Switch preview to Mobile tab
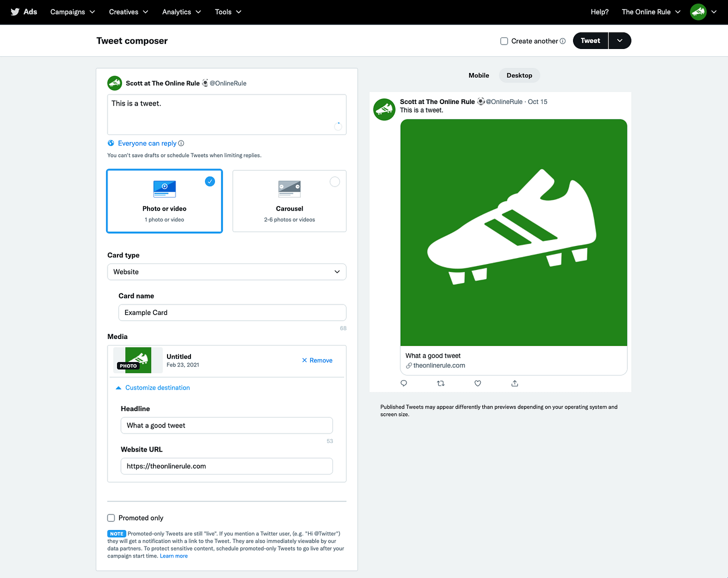This screenshot has width=728, height=578. point(478,75)
